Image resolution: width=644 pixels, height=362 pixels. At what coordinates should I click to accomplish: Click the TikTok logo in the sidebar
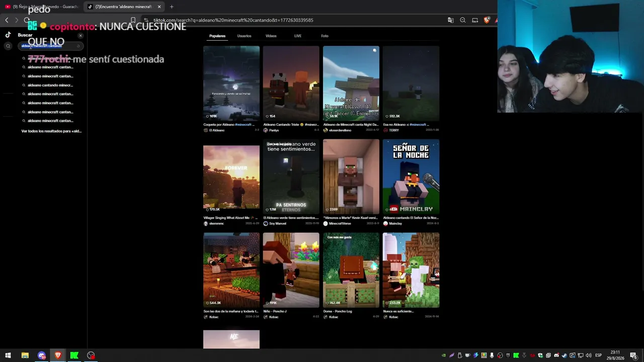8,35
